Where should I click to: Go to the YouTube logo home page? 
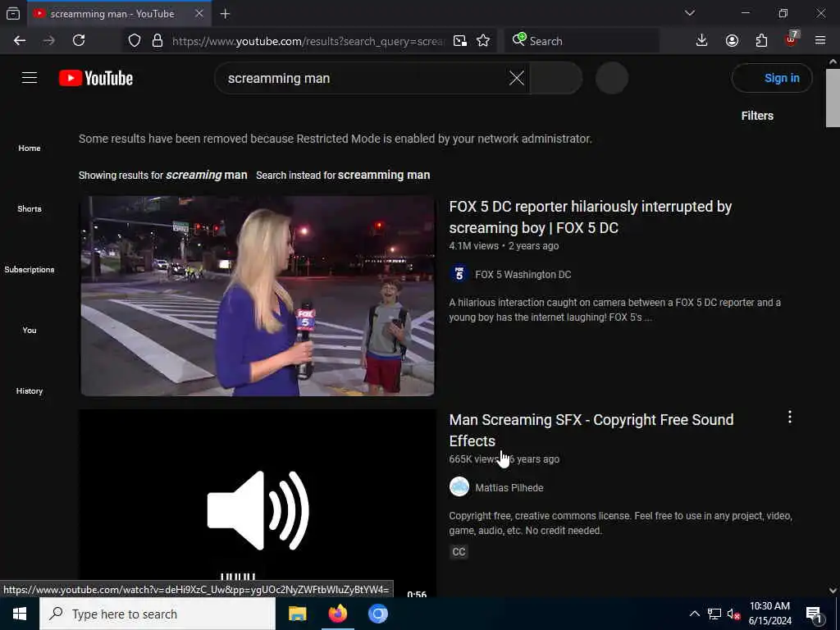coord(96,78)
